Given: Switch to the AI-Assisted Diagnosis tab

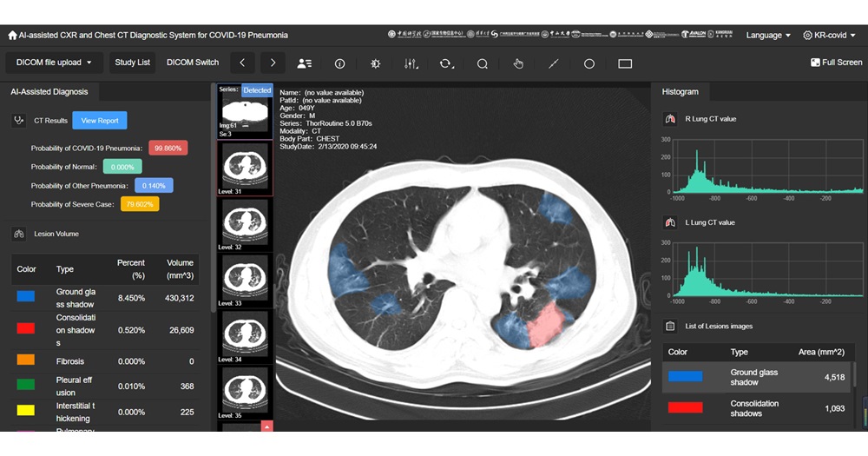Looking at the screenshot, I should coord(49,91).
